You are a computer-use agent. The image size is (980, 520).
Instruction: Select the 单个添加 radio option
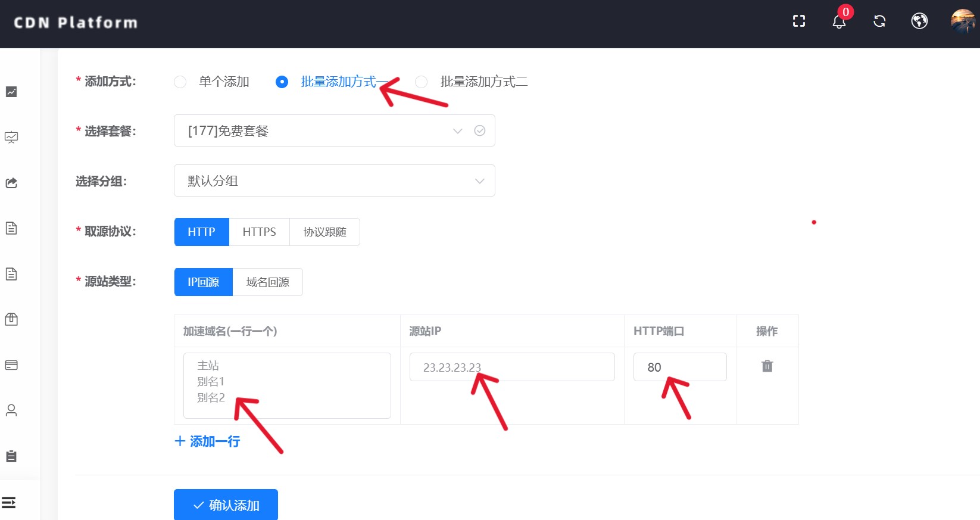tap(212, 82)
